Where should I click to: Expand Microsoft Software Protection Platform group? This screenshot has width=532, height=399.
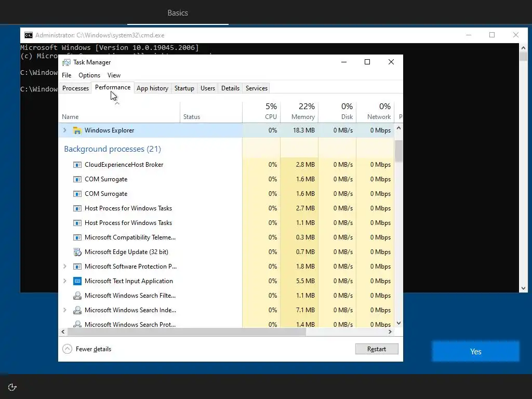pos(65,267)
